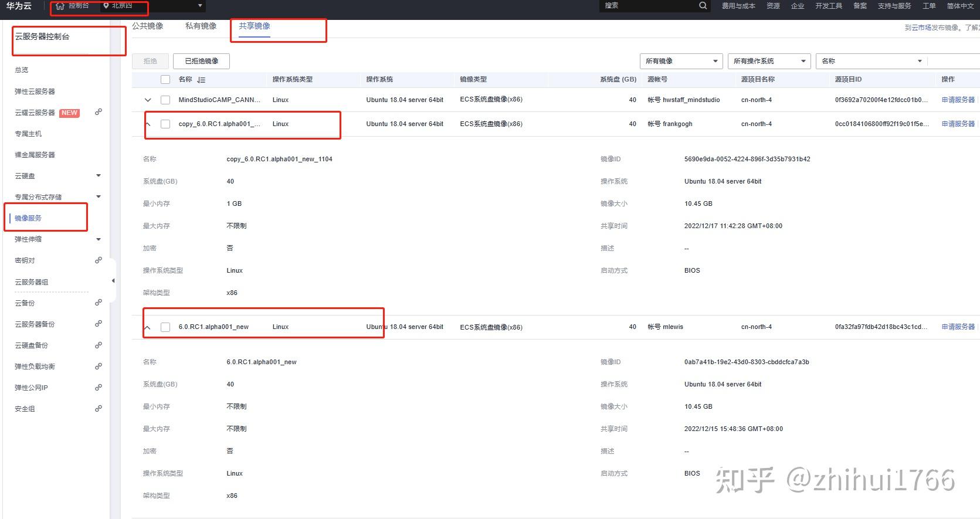Change language via 简体中文
980x519 pixels.
click(x=960, y=6)
